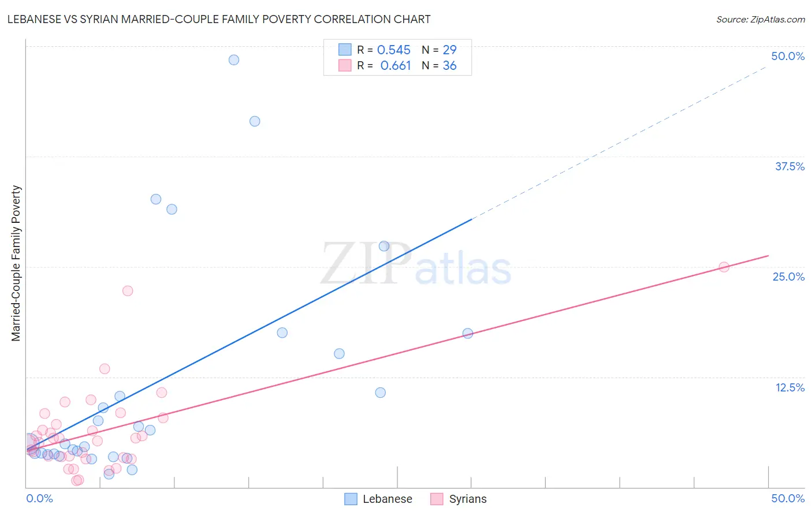
Task: Click the blue R = 0.545 swatch in stats box
Action: point(345,50)
